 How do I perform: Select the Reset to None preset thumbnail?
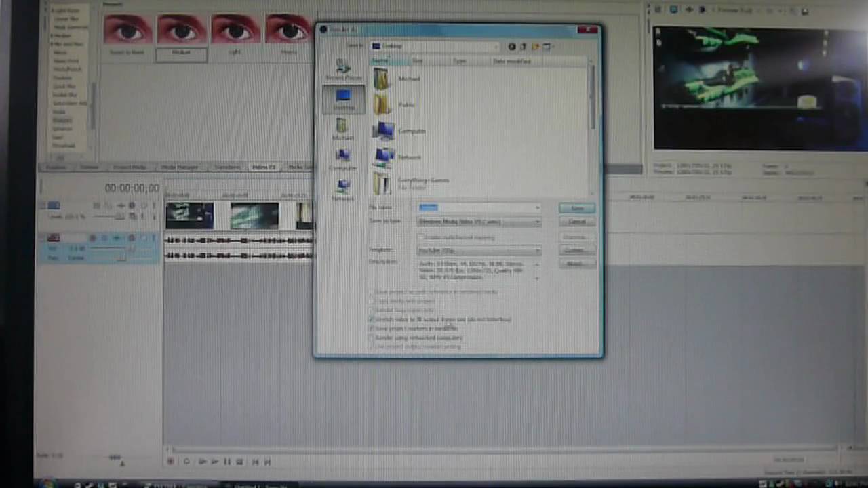click(x=127, y=35)
